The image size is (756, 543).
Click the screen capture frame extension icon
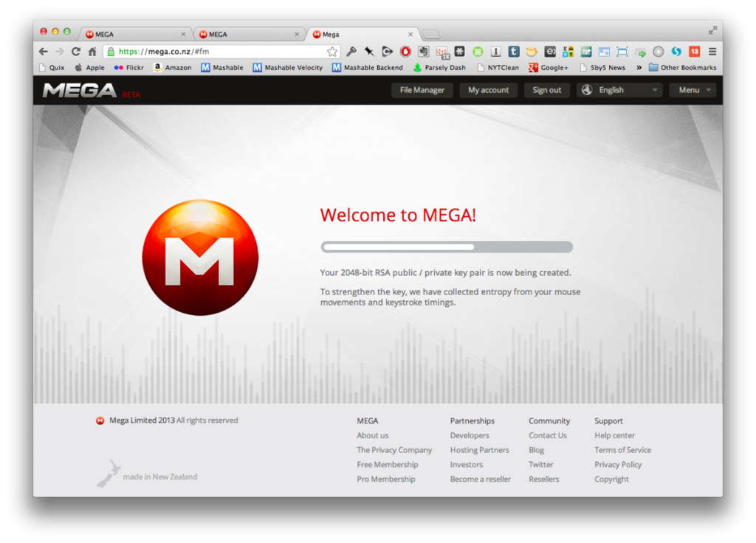click(x=622, y=52)
